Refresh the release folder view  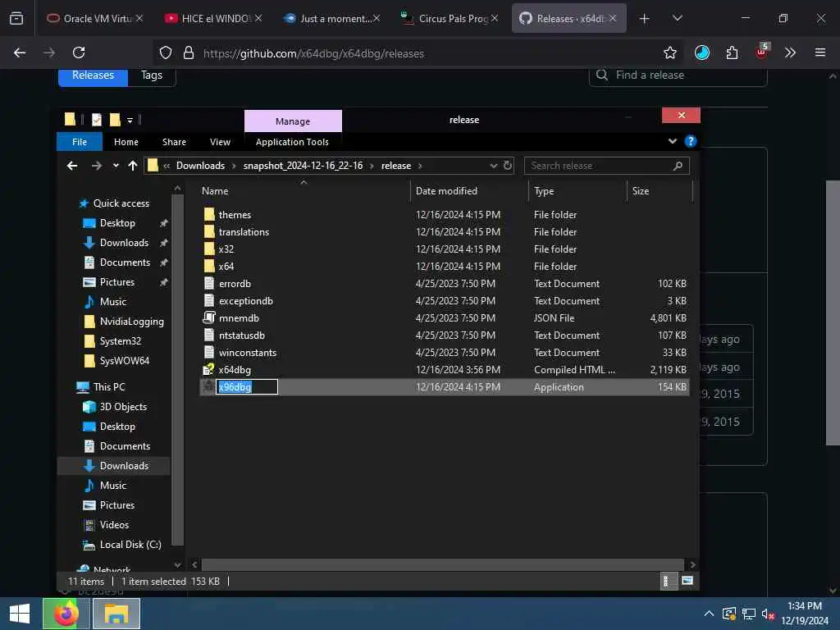pyautogui.click(x=508, y=166)
